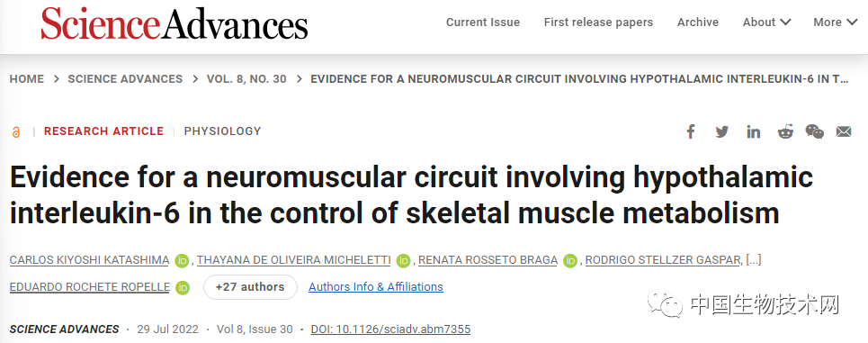Go to the Archive page
Screen dimensions: 868x343
pos(697,23)
